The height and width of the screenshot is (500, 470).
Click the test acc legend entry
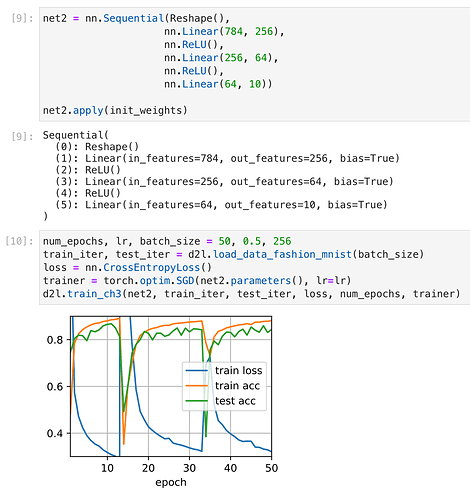click(221, 401)
